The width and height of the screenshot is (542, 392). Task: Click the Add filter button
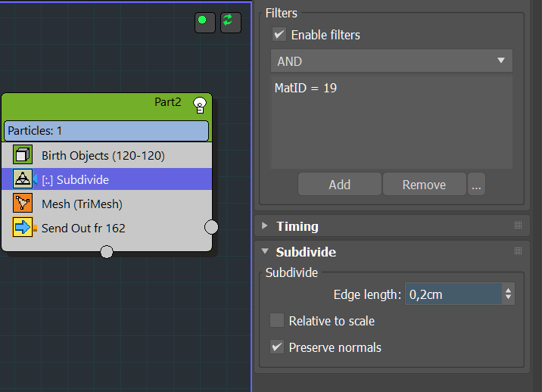click(340, 184)
